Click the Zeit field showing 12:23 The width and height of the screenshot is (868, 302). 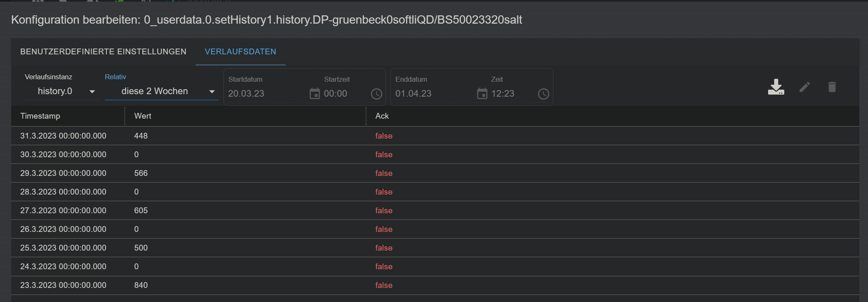(x=512, y=94)
